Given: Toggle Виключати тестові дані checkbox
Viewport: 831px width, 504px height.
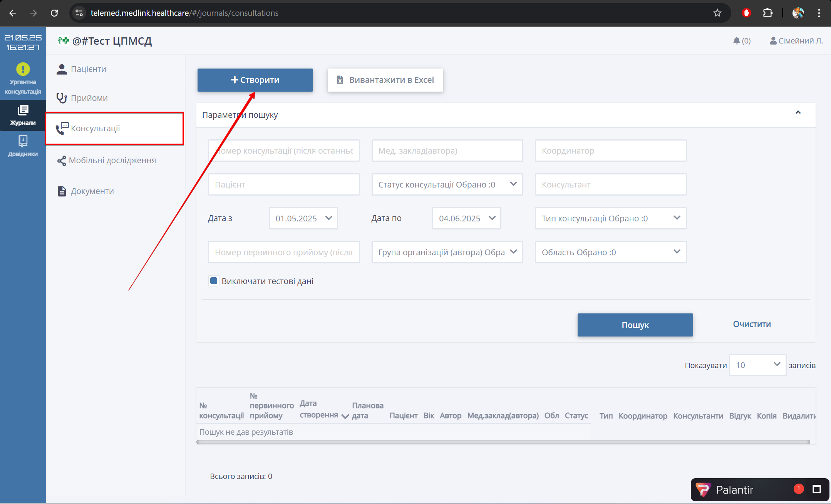Looking at the screenshot, I should [x=214, y=281].
